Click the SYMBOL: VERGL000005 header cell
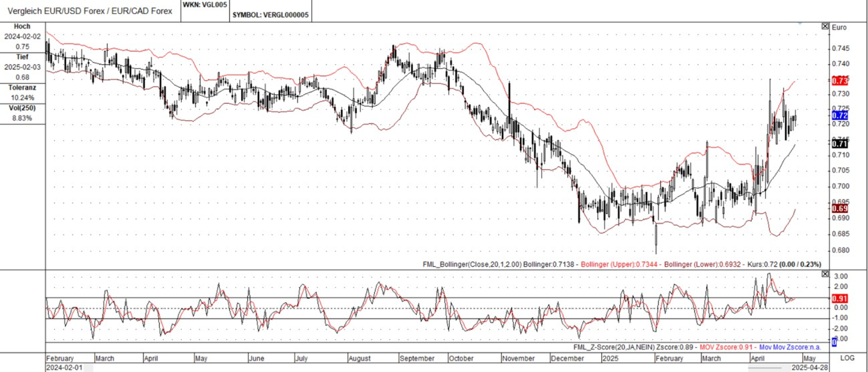Image resolution: width=868 pixels, height=372 pixels. [x=271, y=15]
